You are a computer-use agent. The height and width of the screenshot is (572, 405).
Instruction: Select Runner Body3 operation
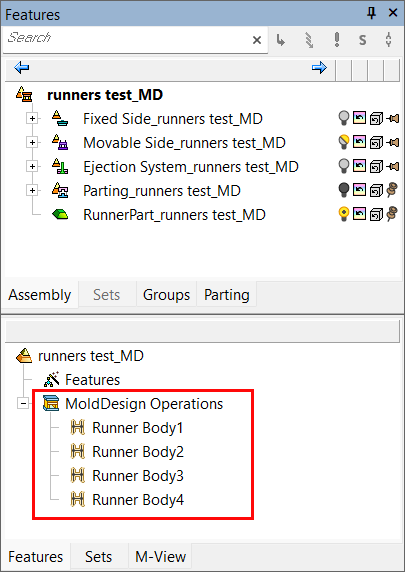click(138, 476)
